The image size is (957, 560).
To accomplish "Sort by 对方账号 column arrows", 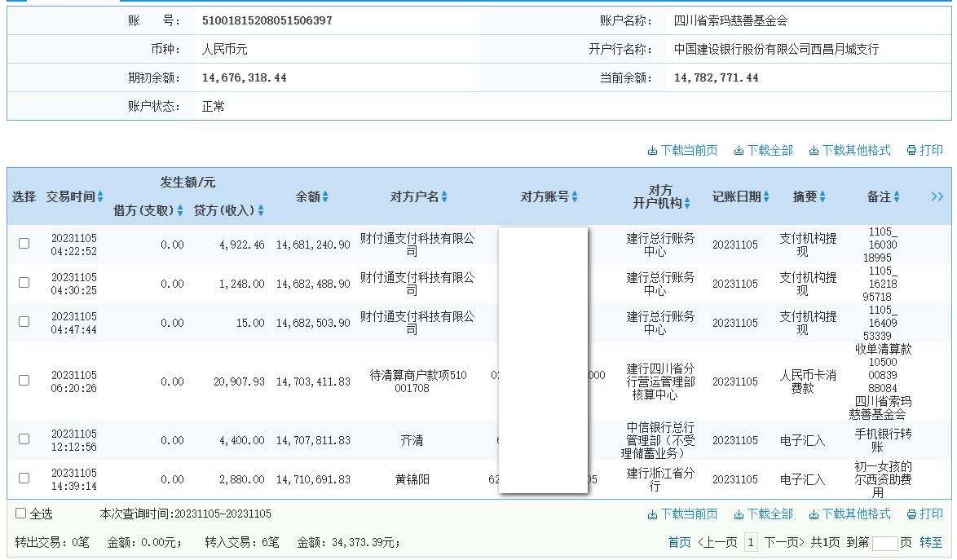I will click(575, 196).
